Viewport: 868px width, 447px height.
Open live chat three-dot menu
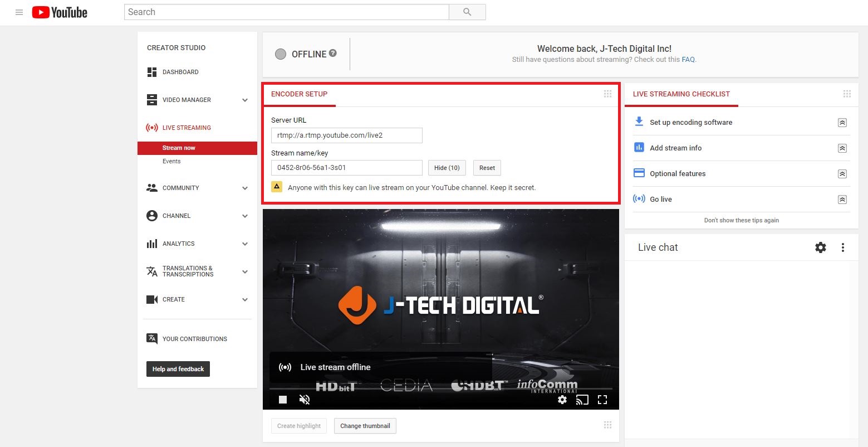(843, 247)
